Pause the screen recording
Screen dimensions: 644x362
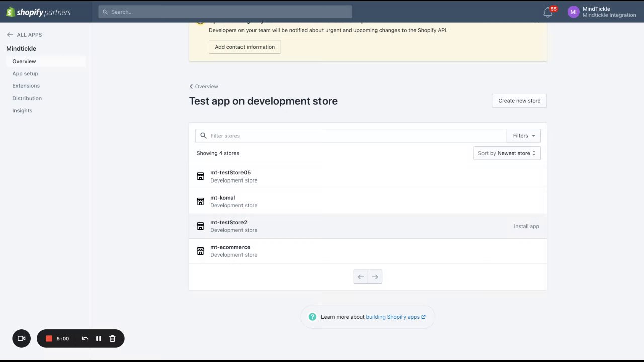click(99, 339)
